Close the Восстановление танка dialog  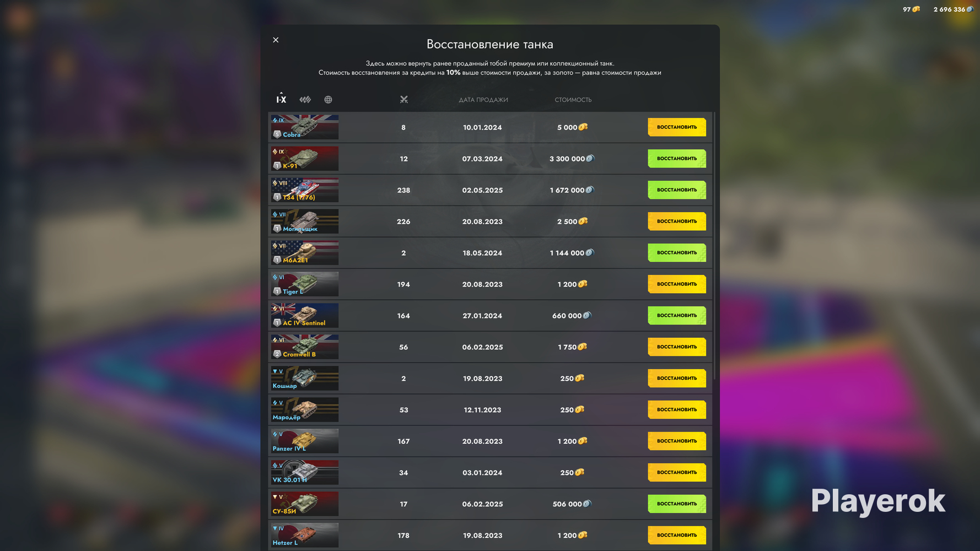click(x=276, y=40)
